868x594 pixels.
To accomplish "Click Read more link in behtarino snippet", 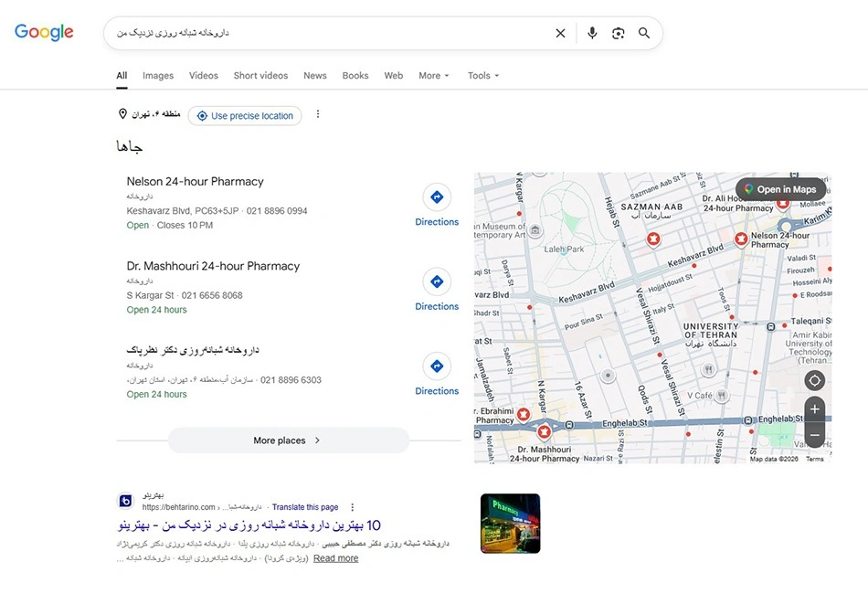I will point(335,558).
